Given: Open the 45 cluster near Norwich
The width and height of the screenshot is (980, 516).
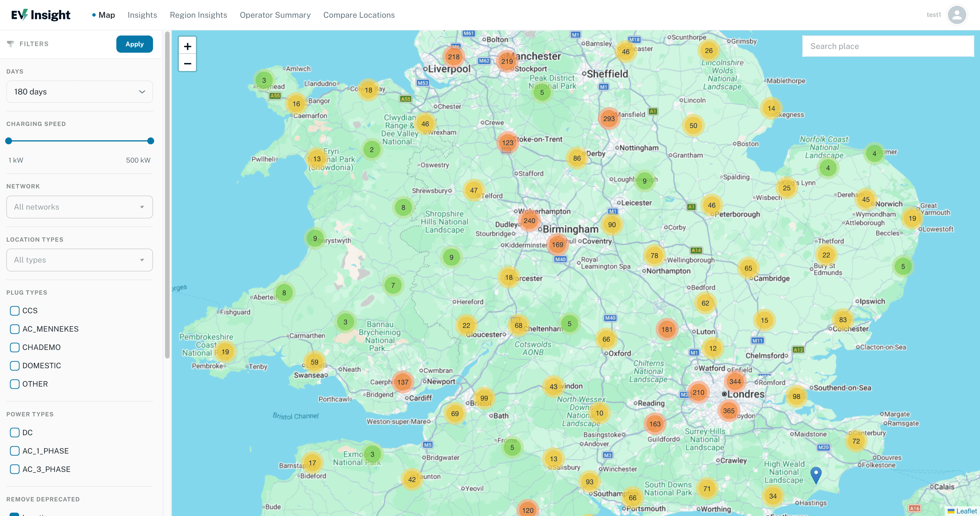Looking at the screenshot, I should coord(865,199).
